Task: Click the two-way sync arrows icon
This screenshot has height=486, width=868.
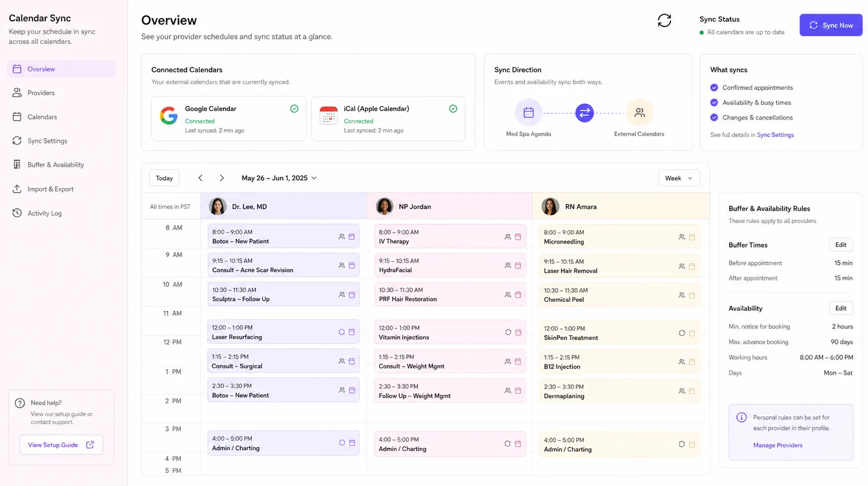Action: click(x=584, y=113)
